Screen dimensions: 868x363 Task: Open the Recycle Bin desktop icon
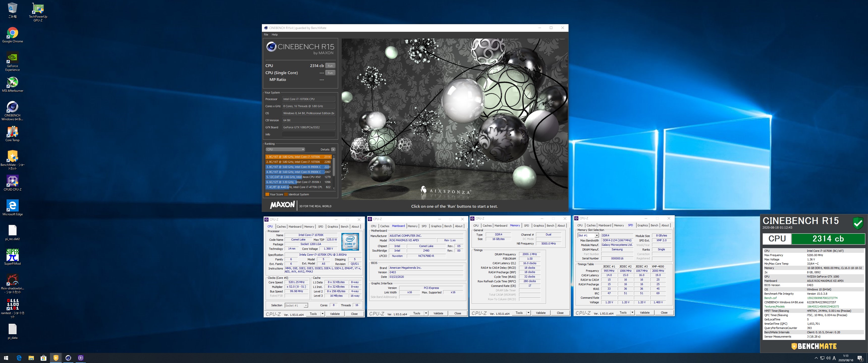pyautogui.click(x=12, y=10)
